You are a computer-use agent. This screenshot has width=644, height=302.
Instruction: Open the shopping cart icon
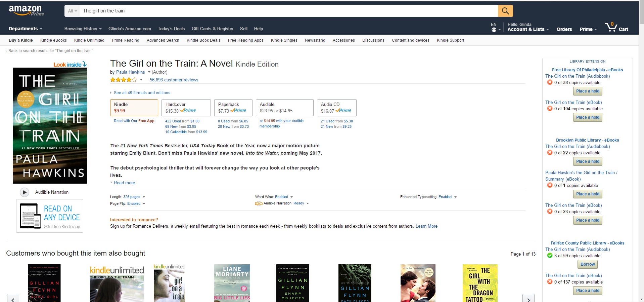point(616,27)
